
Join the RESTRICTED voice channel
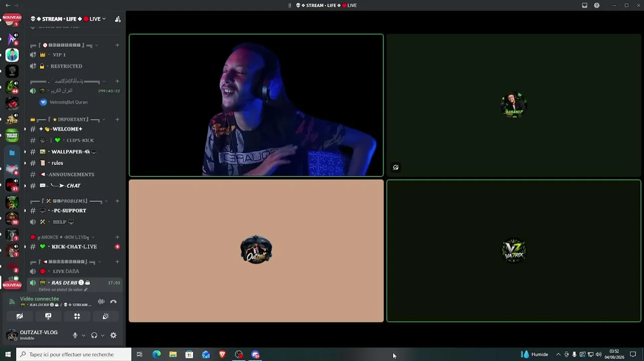(73, 66)
